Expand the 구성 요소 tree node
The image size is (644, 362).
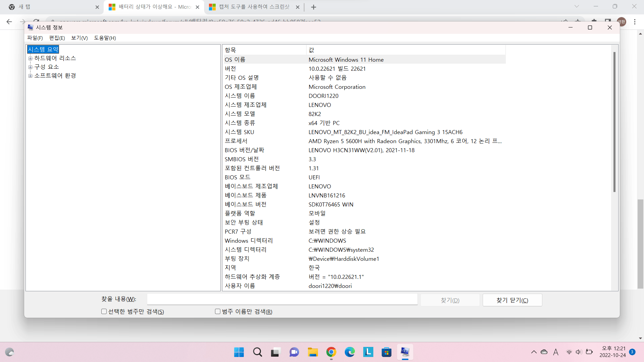pos(31,67)
